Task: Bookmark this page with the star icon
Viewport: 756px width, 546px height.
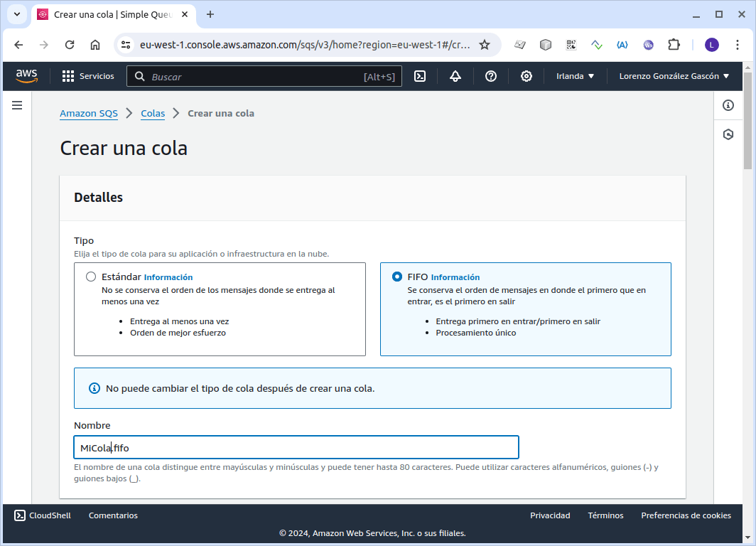Action: 485,45
